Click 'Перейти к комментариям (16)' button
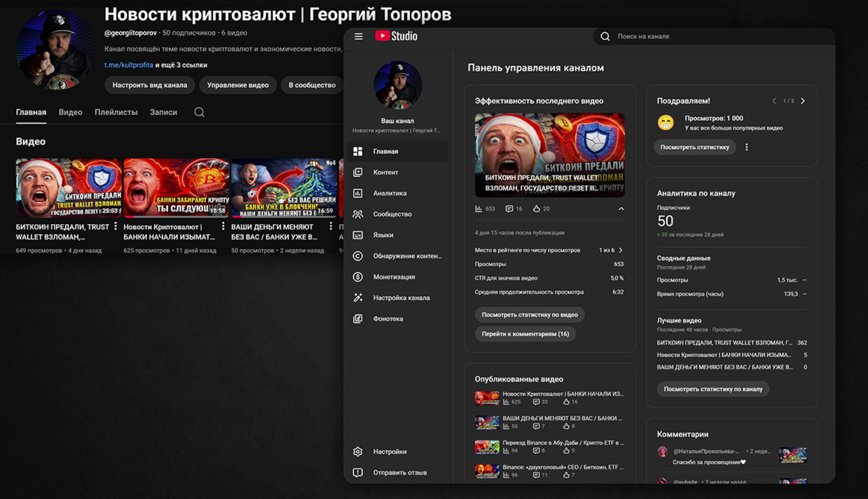The height and width of the screenshot is (499, 868). 525,334
